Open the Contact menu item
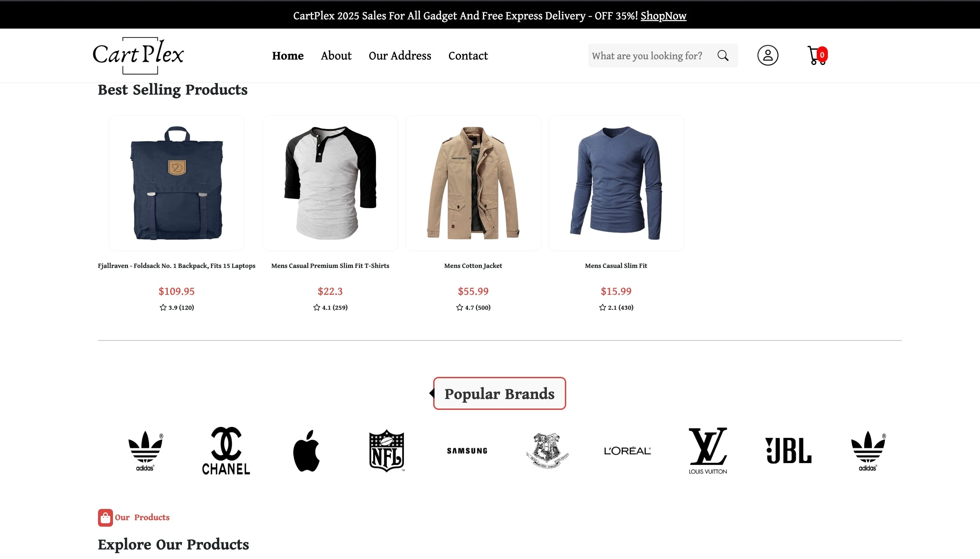This screenshot has width=980, height=559. (468, 56)
